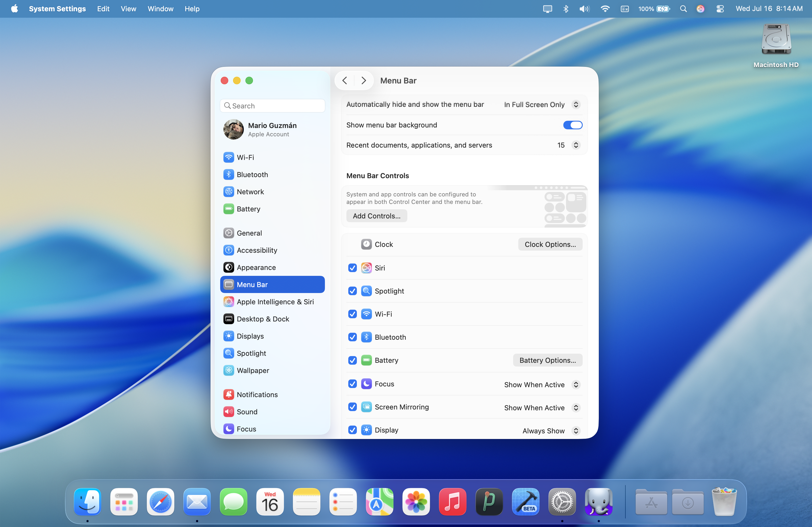The width and height of the screenshot is (812, 527).
Task: Toggle Show menu bar background switch
Action: tap(572, 125)
